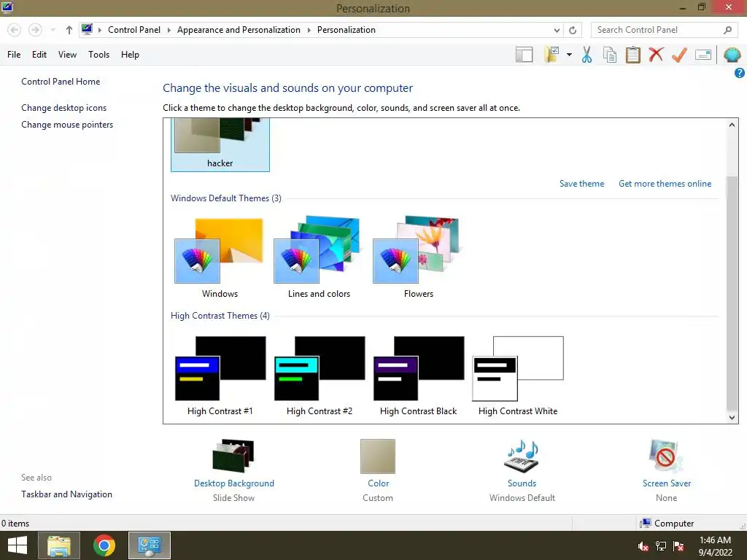Click the red Delete X icon
The width and height of the screenshot is (747, 560).
coord(656,54)
